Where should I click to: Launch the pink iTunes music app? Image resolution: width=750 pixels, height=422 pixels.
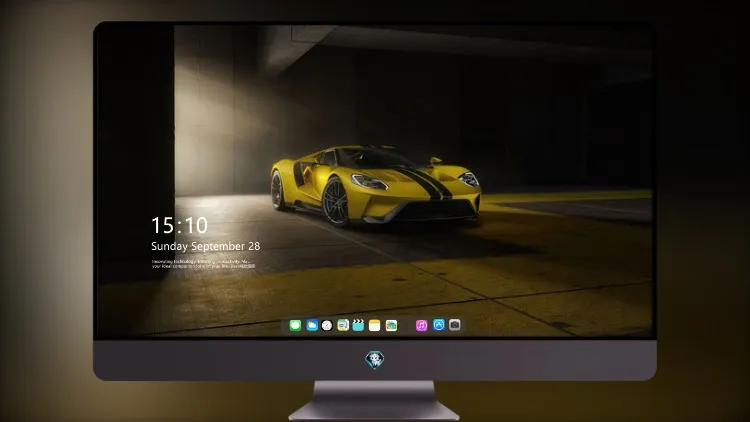tap(421, 325)
